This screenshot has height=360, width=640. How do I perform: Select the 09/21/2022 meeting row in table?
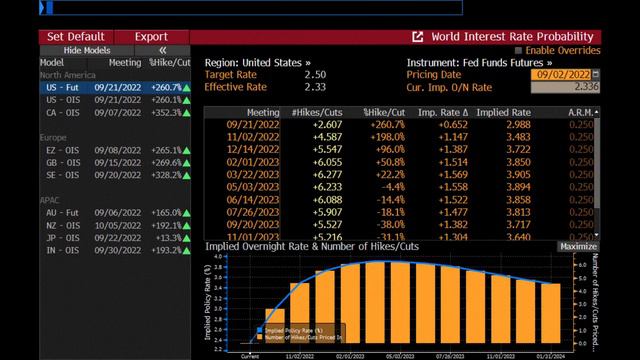(399, 124)
